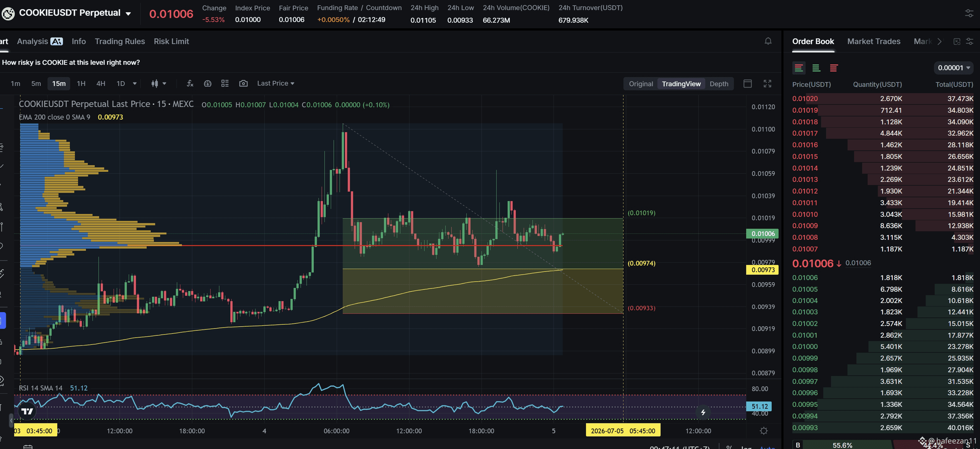Viewport: 980px width, 449px height.
Task: Open the top-right page settings sliders icon
Action: click(x=969, y=13)
